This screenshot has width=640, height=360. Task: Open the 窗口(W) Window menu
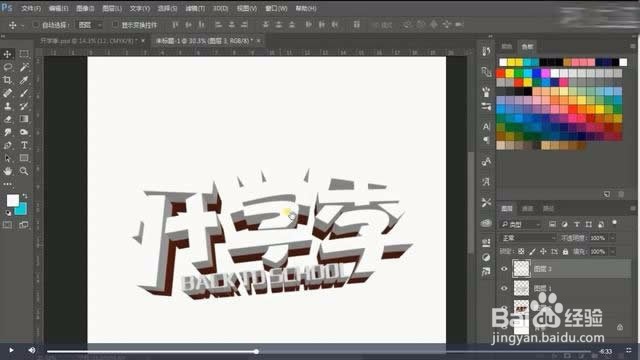[x=276, y=8]
